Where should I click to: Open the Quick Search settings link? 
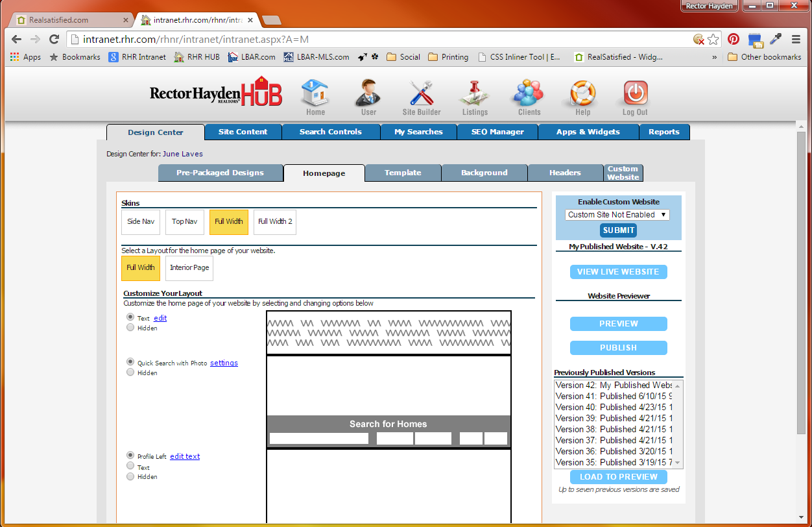click(x=224, y=363)
